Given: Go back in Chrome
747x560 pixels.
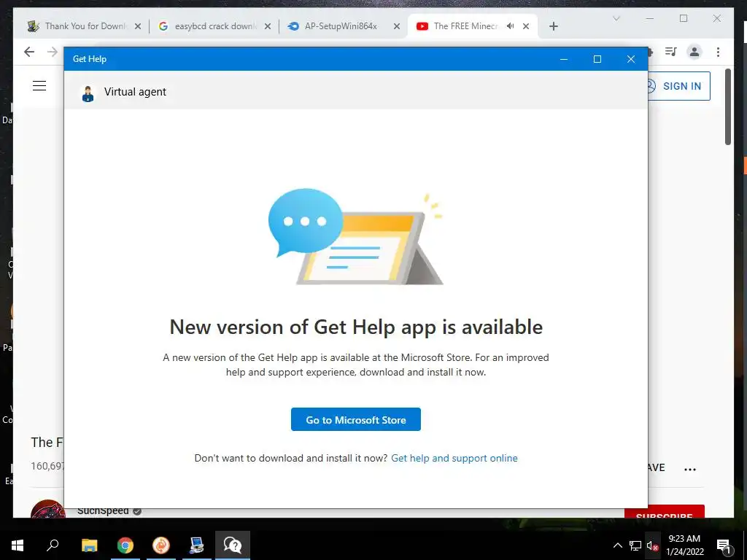Looking at the screenshot, I should pyautogui.click(x=29, y=52).
